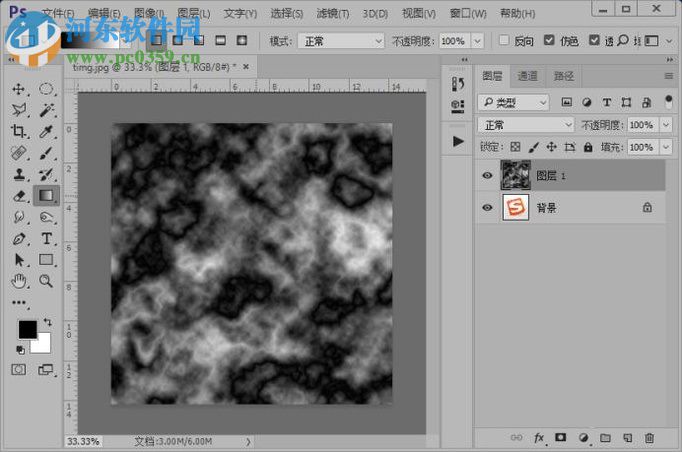Select the Crop tool
This screenshot has width=682, height=452.
18,132
